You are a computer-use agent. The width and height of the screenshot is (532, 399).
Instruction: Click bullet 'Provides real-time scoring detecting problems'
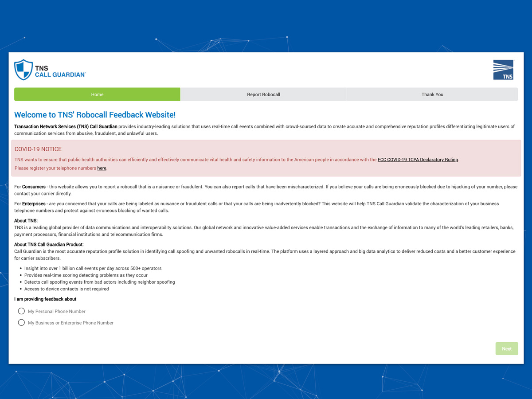pyautogui.click(x=86, y=275)
